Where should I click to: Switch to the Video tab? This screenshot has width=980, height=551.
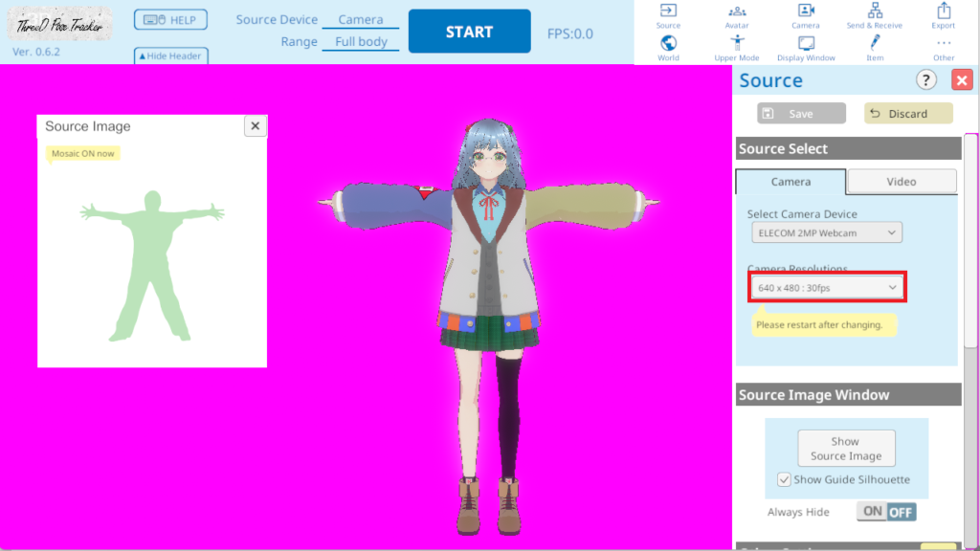click(x=902, y=181)
